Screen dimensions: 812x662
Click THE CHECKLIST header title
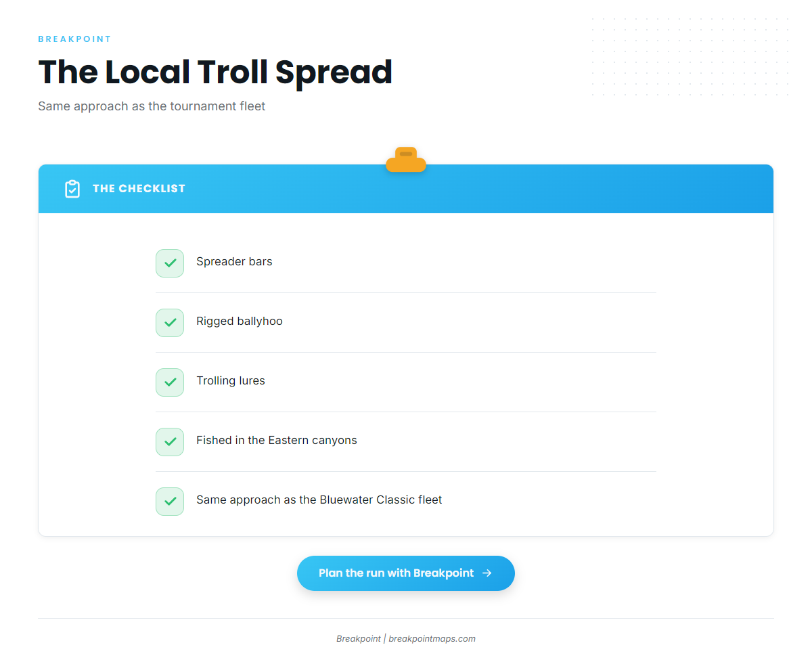(139, 189)
